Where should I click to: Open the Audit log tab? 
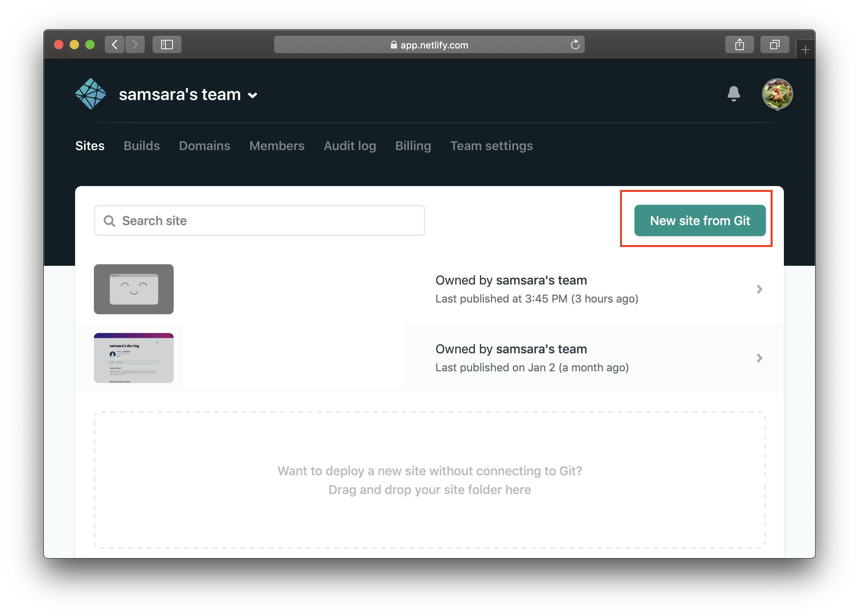350,146
